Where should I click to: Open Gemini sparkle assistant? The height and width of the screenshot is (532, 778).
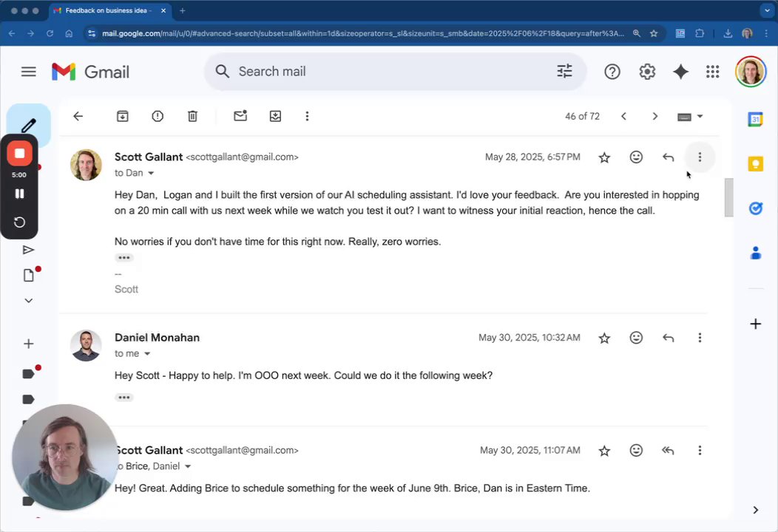[680, 72]
